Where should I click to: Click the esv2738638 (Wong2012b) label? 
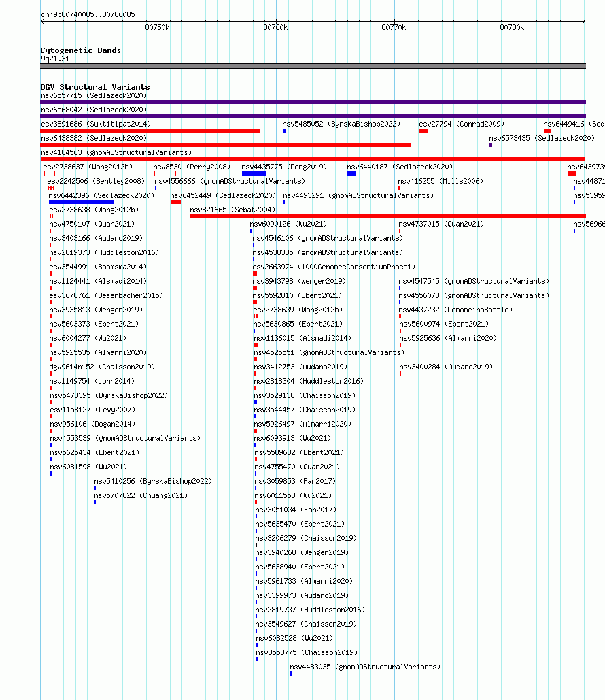pyautogui.click(x=94, y=210)
